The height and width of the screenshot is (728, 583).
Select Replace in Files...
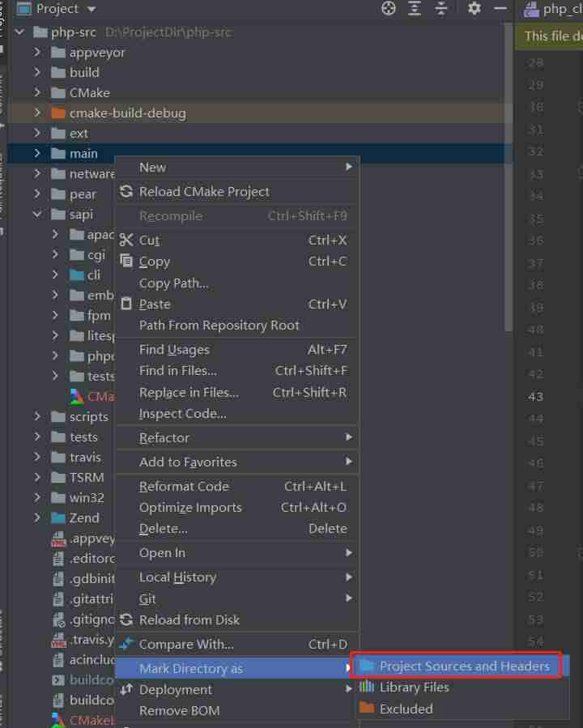[236, 392]
